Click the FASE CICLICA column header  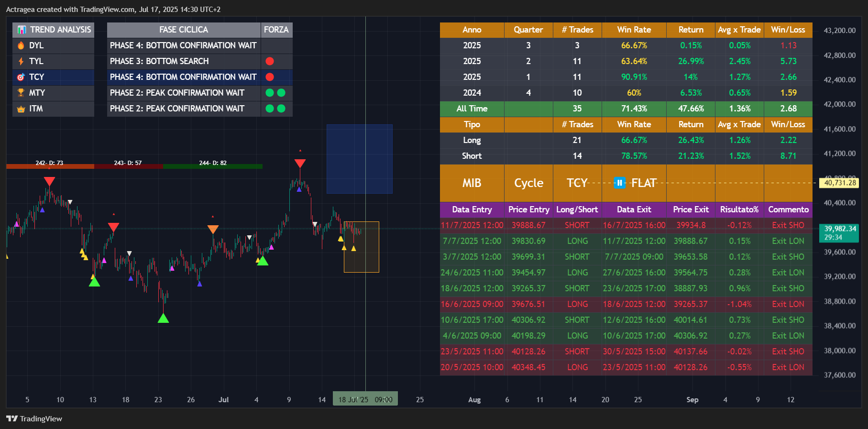[184, 30]
